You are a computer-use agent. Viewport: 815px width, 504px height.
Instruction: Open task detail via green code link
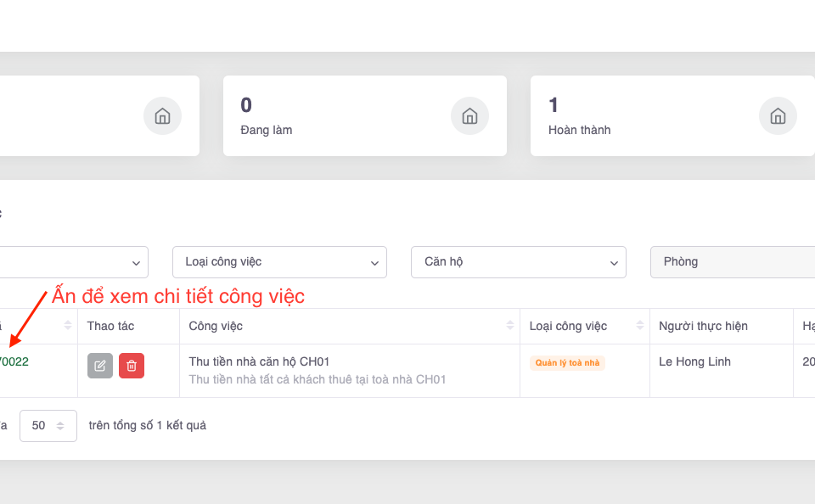[14, 361]
